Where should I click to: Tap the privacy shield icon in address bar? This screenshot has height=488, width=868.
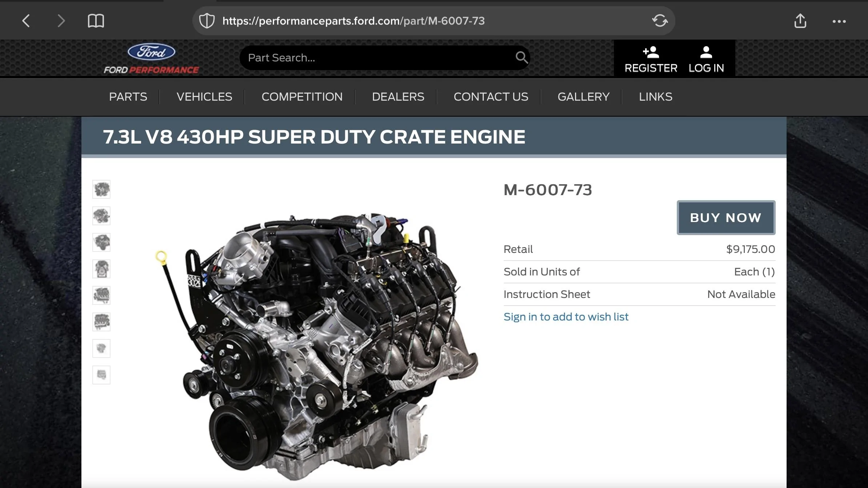207,21
